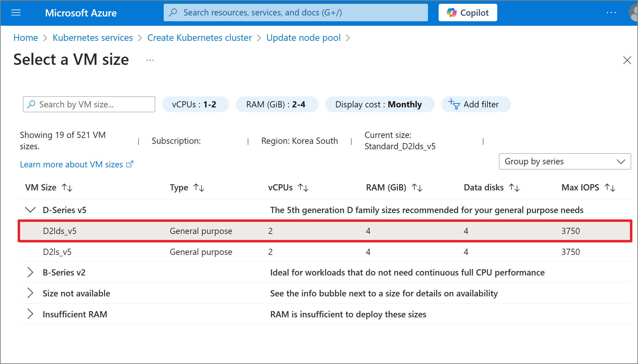This screenshot has width=638, height=364.
Task: Collapse the D-Series v5 group
Action: pyautogui.click(x=31, y=210)
